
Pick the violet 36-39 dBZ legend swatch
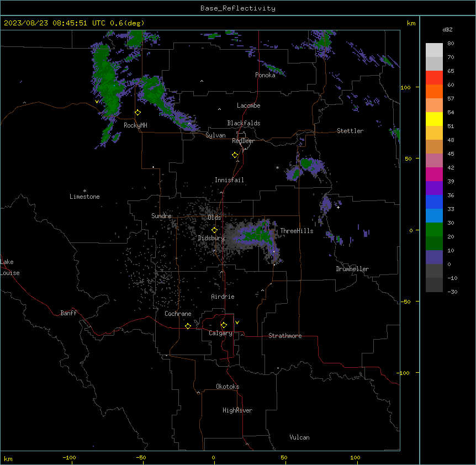(434, 188)
